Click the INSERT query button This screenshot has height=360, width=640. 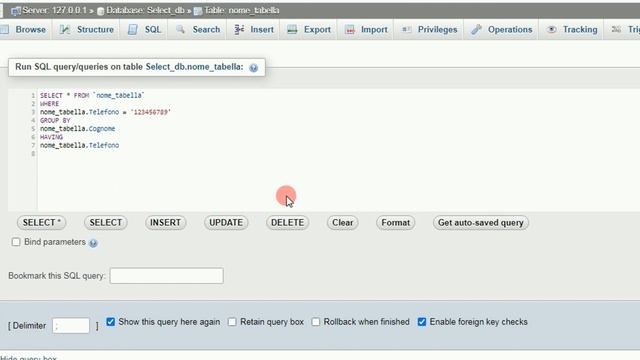pos(165,222)
